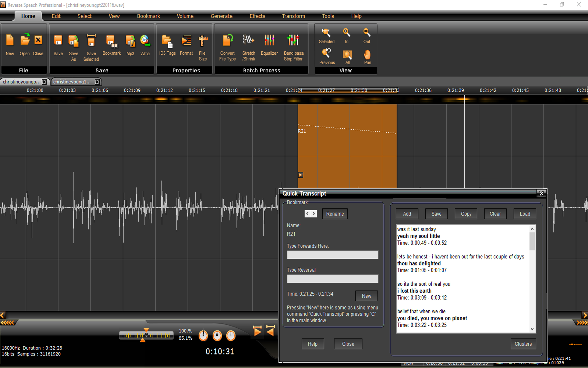
Task: Click transcript list scroll up arrow
Action: (x=532, y=229)
